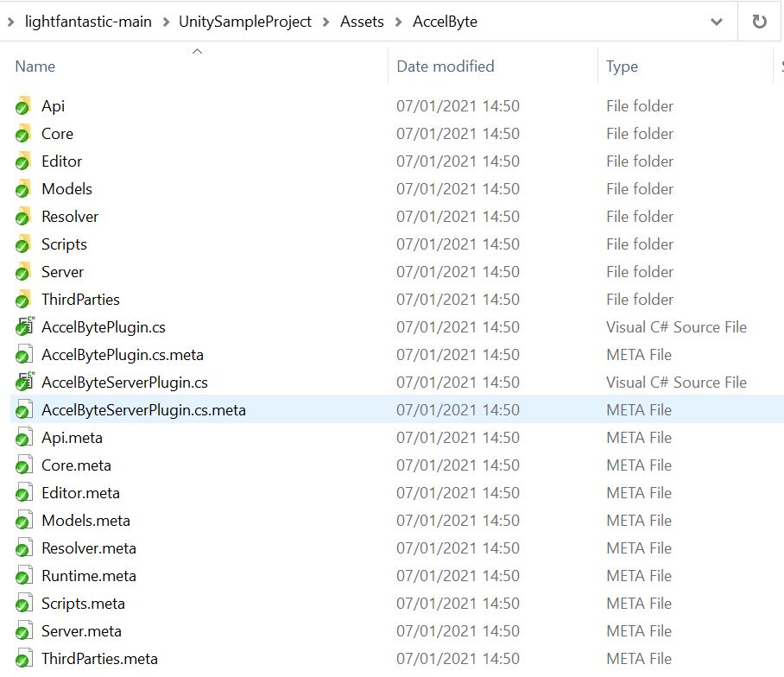784x677 pixels.
Task: Click the File folder type of ThirdParties
Action: click(640, 300)
